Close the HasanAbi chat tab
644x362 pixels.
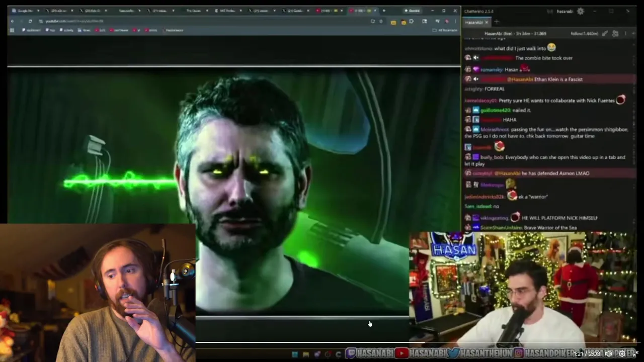(x=487, y=22)
